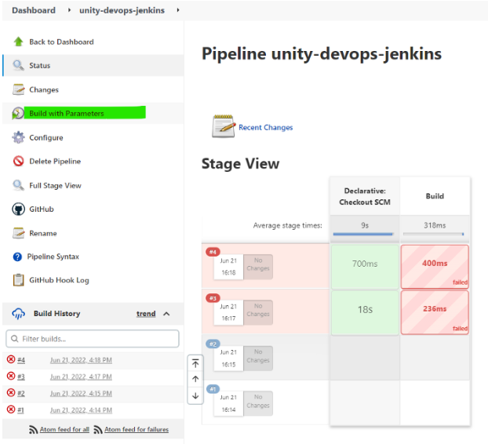Viewport: 488px width, 448px height.
Task: Click the Dashboard breadcrumb link
Action: 34,10
